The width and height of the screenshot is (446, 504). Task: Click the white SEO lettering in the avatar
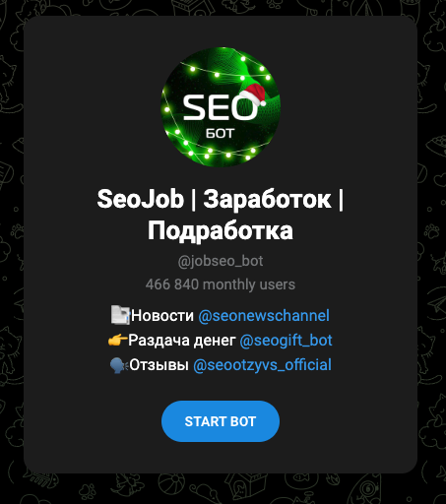[x=220, y=107]
